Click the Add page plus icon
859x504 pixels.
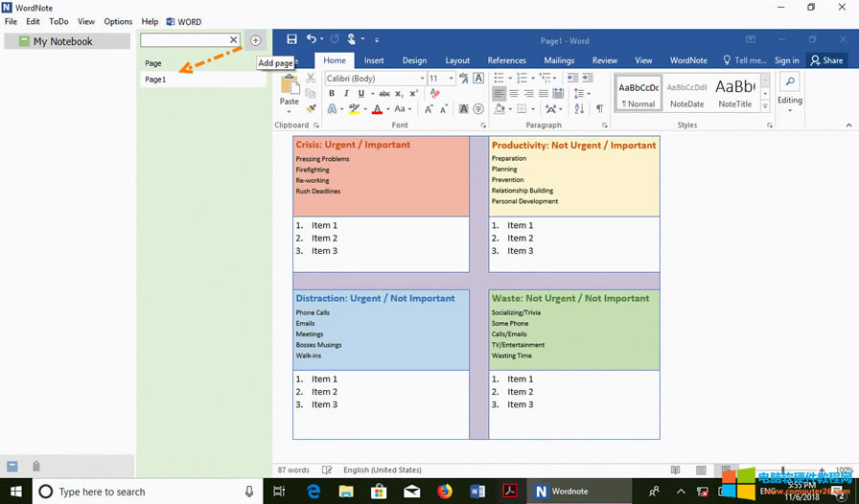click(x=255, y=40)
